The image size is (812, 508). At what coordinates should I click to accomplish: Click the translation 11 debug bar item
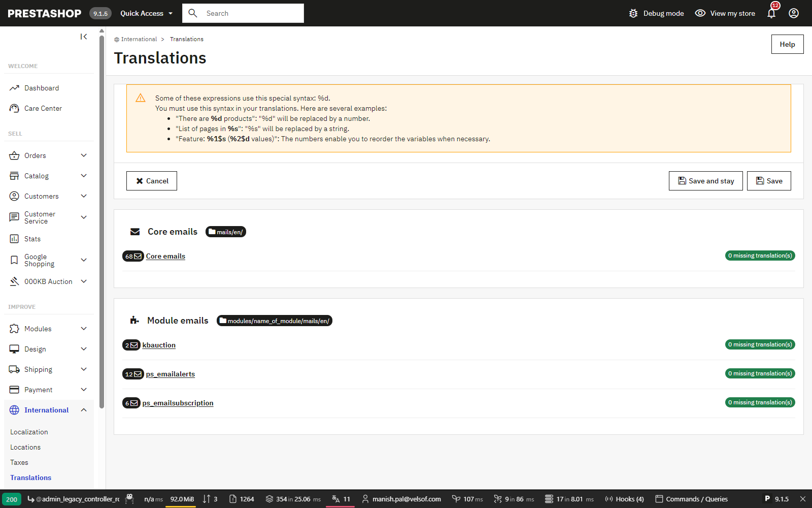point(341,499)
